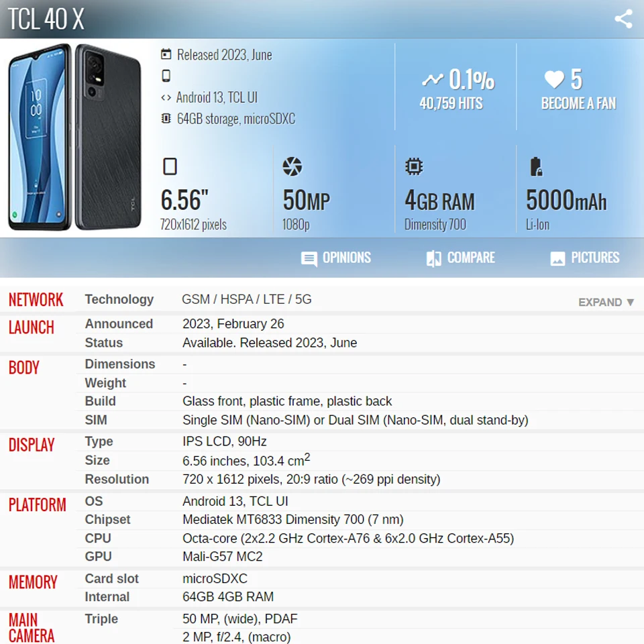Click the battery icon above 5000mAh

click(x=535, y=166)
